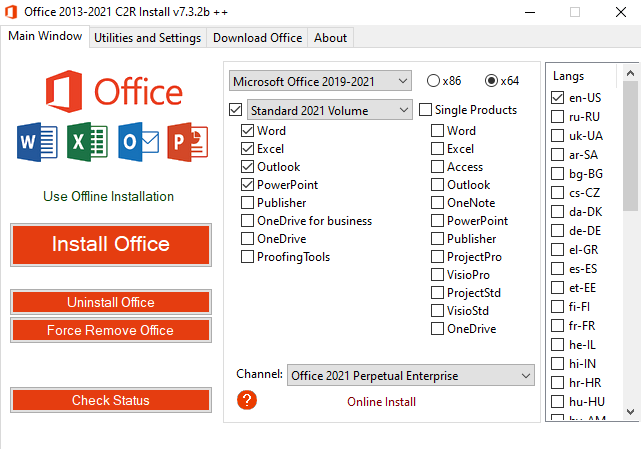Click the orange Office logo
Viewport: 641px width, 449px height.
[66, 91]
